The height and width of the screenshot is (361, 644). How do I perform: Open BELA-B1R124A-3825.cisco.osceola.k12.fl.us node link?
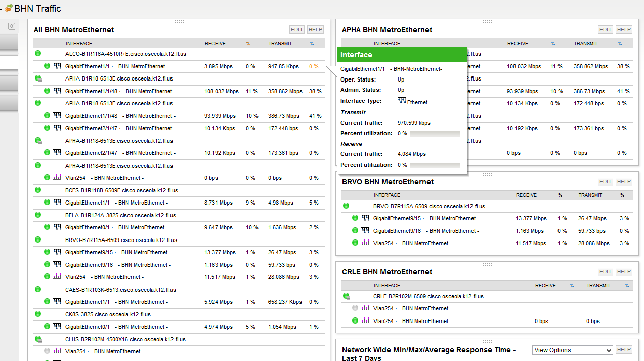[x=120, y=215]
